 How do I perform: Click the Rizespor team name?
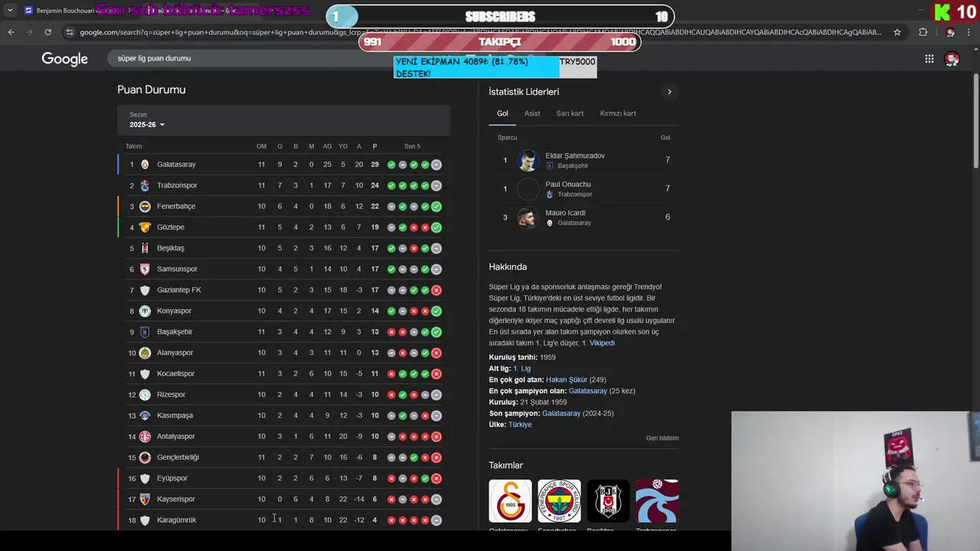(171, 395)
